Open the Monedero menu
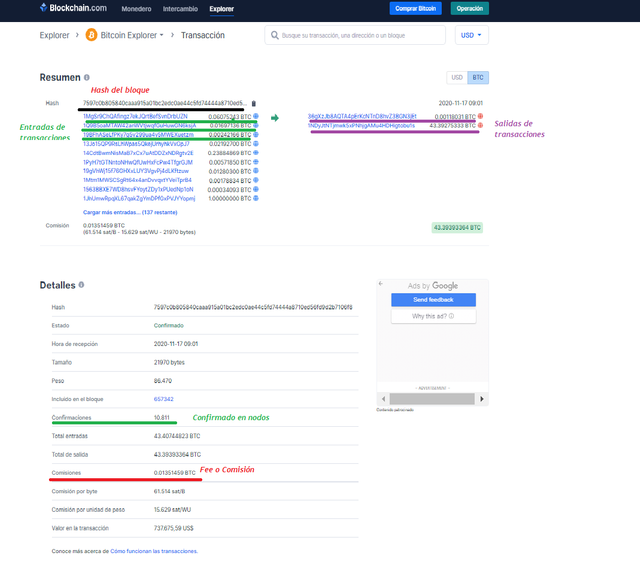The height and width of the screenshot is (575, 640). tap(136, 9)
